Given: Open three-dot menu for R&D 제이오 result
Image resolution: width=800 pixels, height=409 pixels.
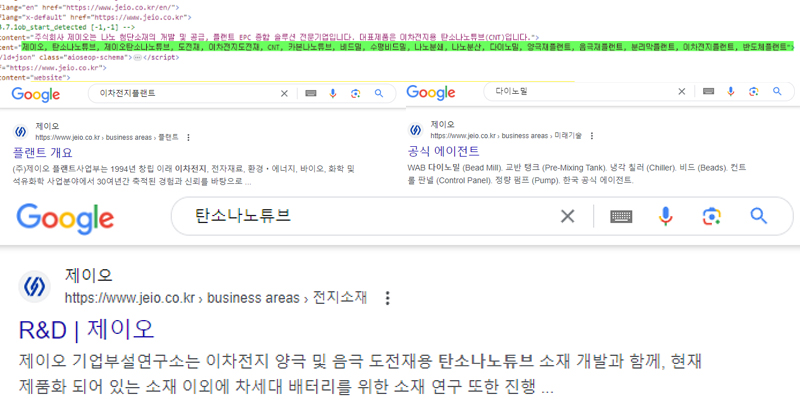Looking at the screenshot, I should click(387, 298).
